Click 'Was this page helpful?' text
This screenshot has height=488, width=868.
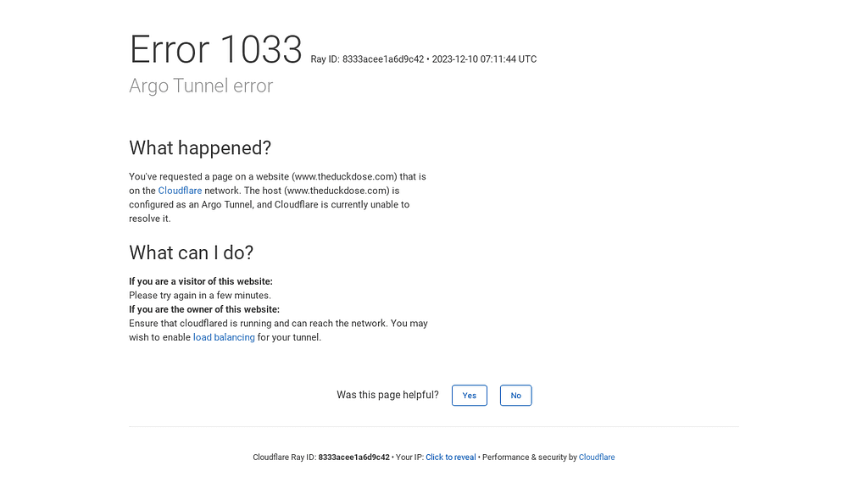tap(387, 395)
